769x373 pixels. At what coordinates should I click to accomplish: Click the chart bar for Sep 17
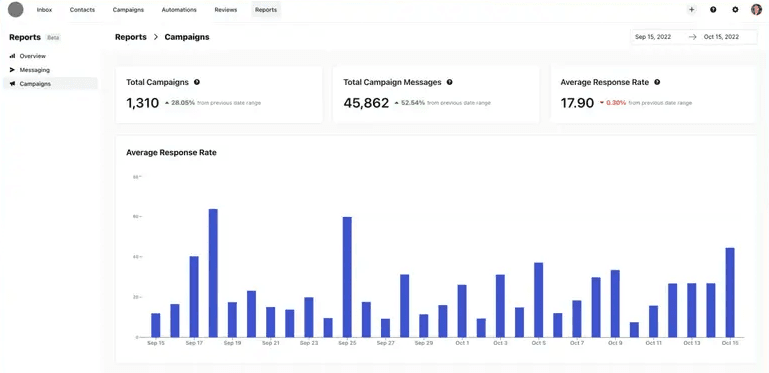coord(194,297)
